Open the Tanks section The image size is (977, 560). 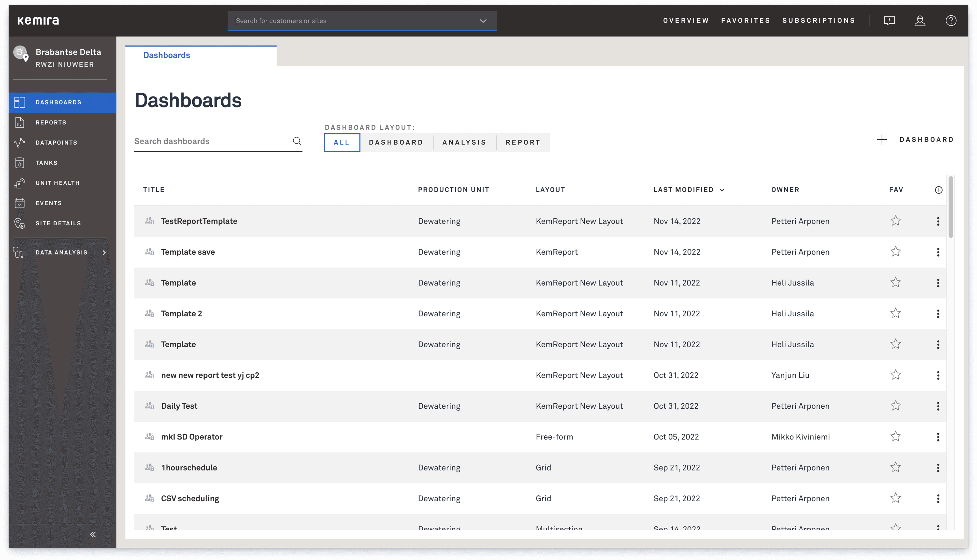[x=46, y=163]
